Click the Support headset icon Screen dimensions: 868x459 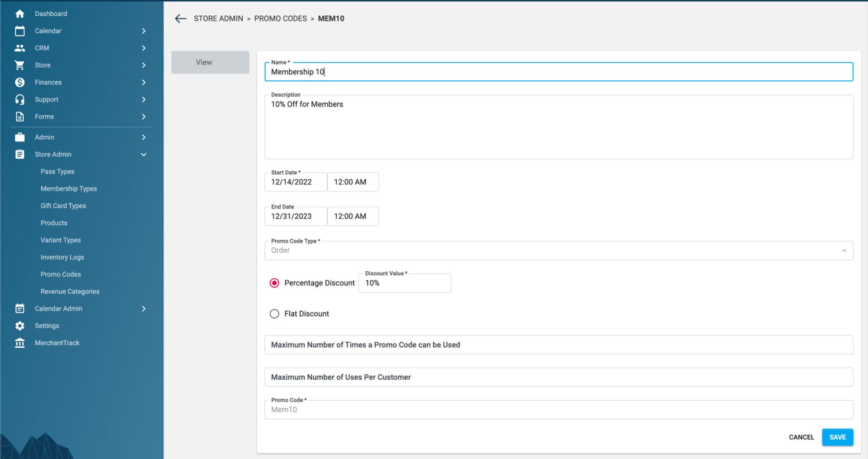pyautogui.click(x=20, y=99)
